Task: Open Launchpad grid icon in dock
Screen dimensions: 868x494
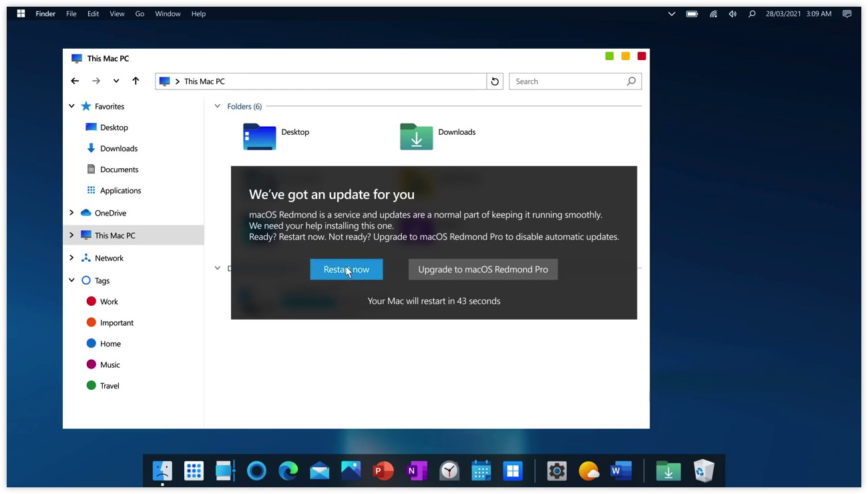Action: pos(194,471)
